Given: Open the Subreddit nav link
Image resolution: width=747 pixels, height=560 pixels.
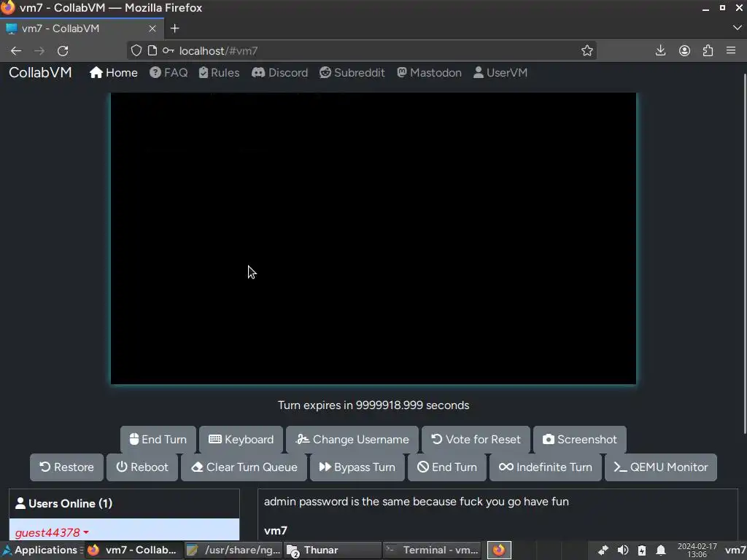Looking at the screenshot, I should tap(352, 72).
